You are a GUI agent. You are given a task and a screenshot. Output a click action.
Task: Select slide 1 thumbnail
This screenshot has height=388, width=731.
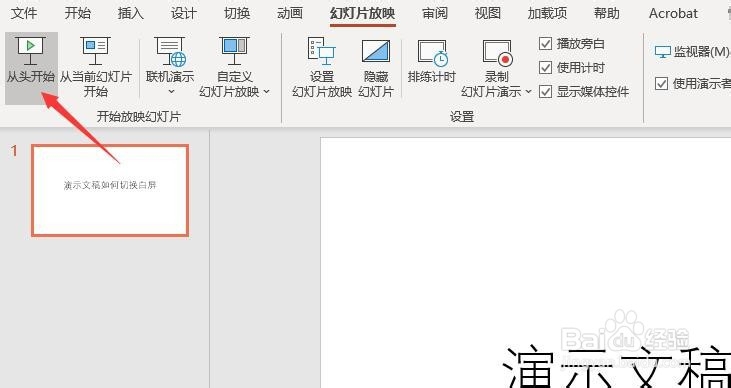(x=110, y=190)
